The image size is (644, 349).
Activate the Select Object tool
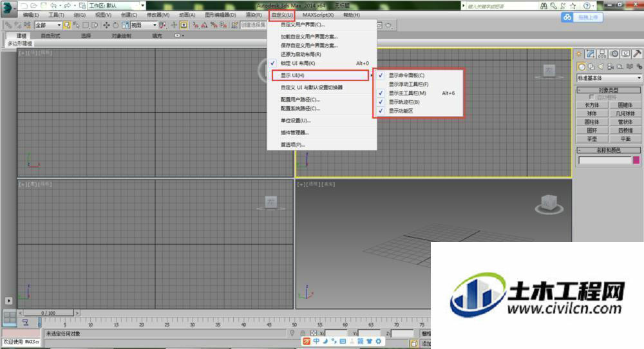point(67,25)
